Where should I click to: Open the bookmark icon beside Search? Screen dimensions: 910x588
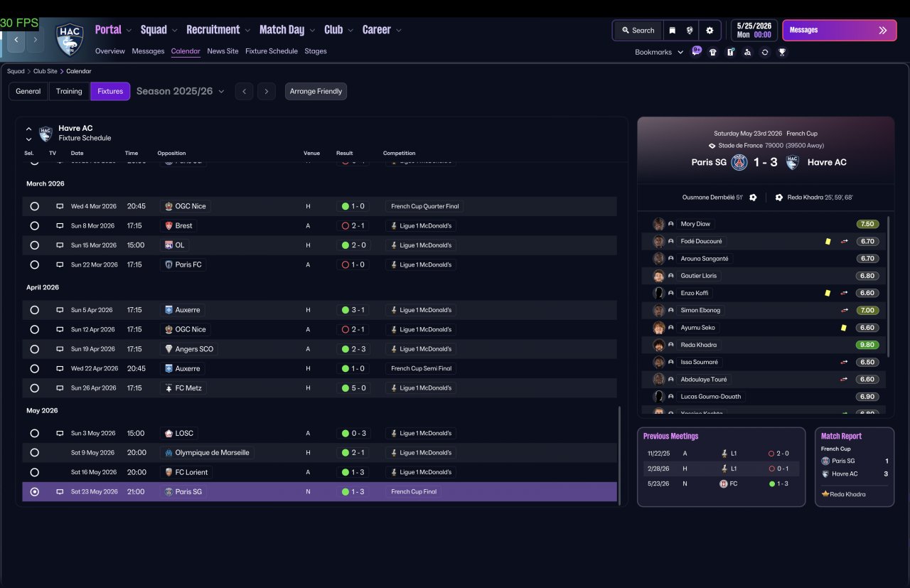pos(672,31)
